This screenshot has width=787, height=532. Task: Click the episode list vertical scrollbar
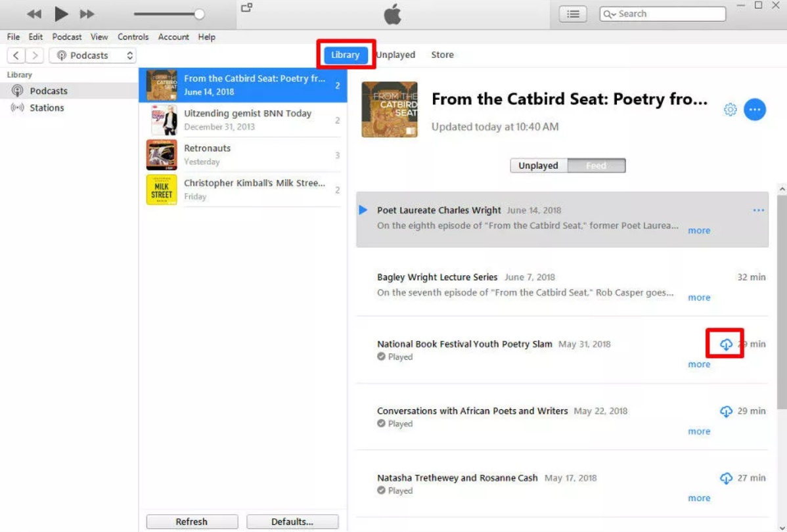click(782, 301)
